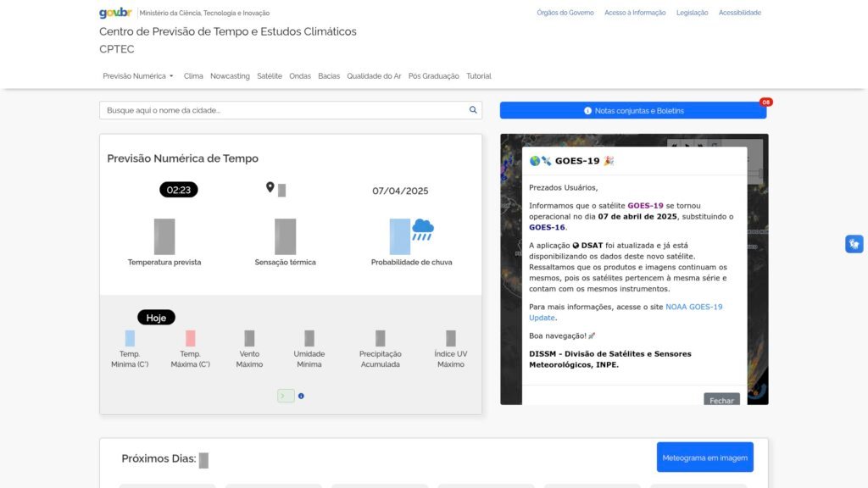Click the CPTEC acronym text
Viewport: 868px width, 488px height.
(117, 49)
